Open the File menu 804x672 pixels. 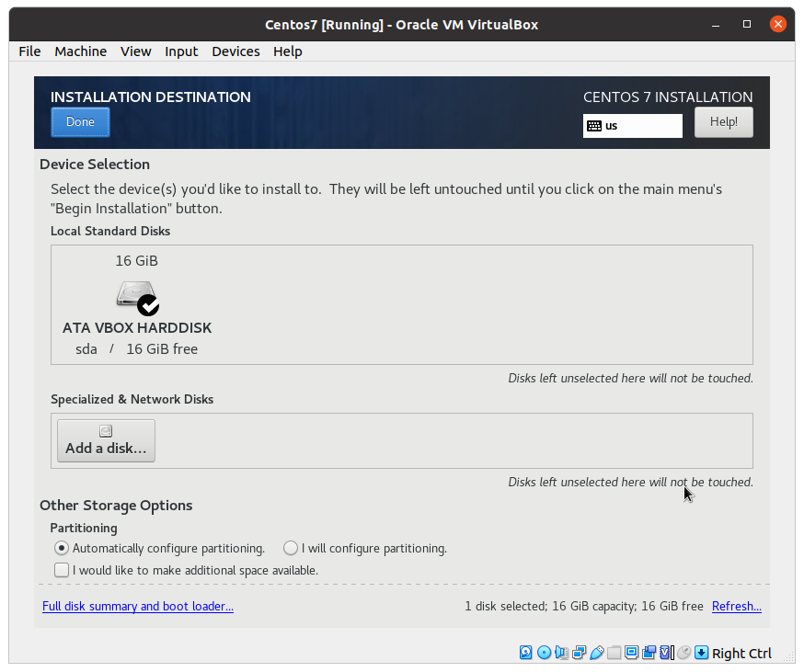tap(29, 51)
